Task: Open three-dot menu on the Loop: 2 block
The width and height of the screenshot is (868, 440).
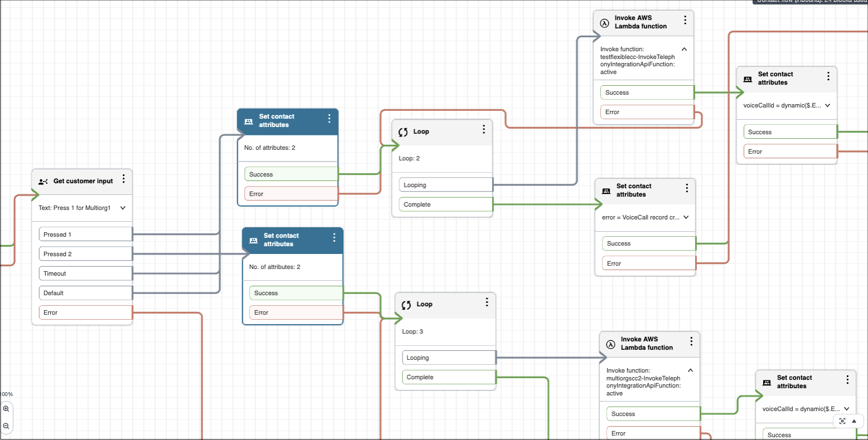Action: [484, 129]
